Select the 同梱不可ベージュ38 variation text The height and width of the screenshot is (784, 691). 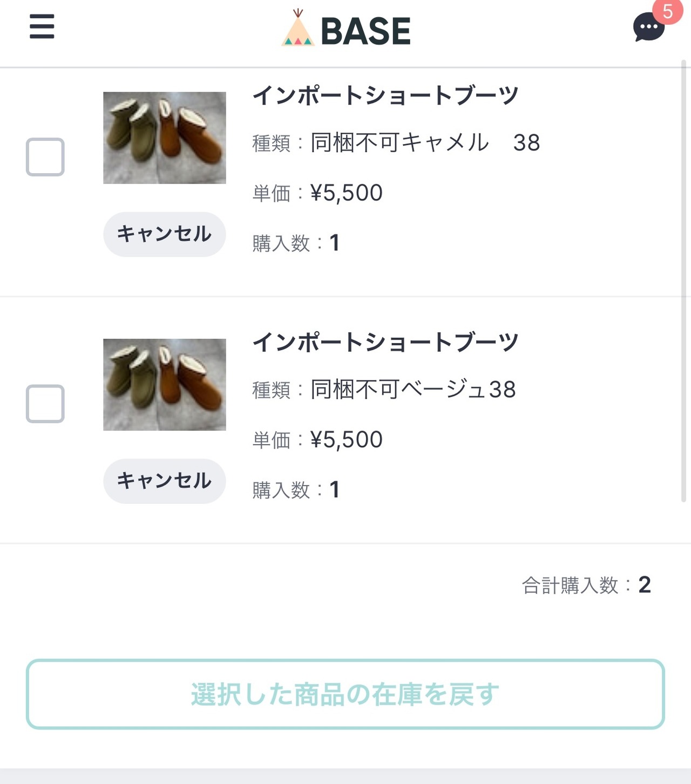coord(413,390)
